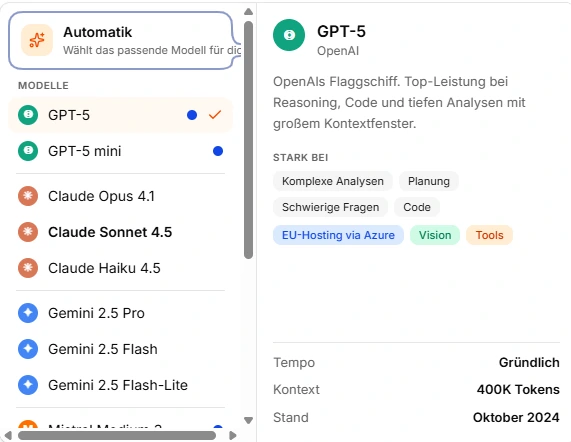Select Gemini 2.5 Flash-Lite model
The image size is (571, 442).
click(x=120, y=385)
